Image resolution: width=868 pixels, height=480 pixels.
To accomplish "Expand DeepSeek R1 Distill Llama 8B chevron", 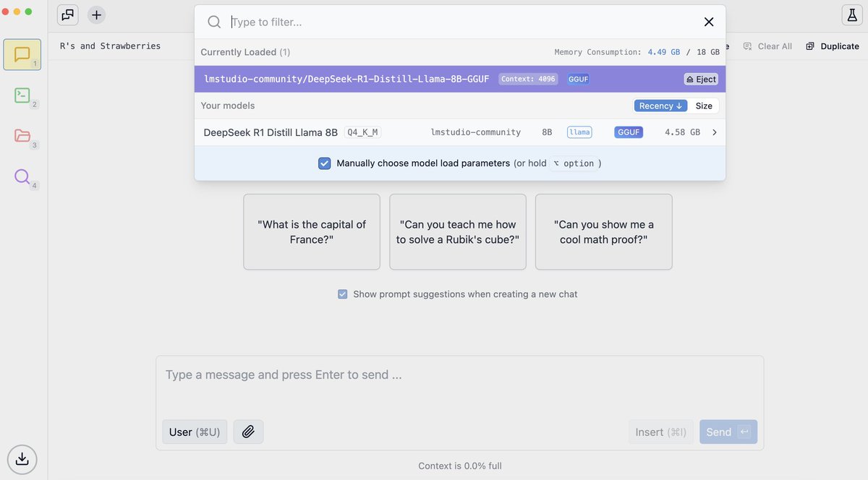I will 715,132.
